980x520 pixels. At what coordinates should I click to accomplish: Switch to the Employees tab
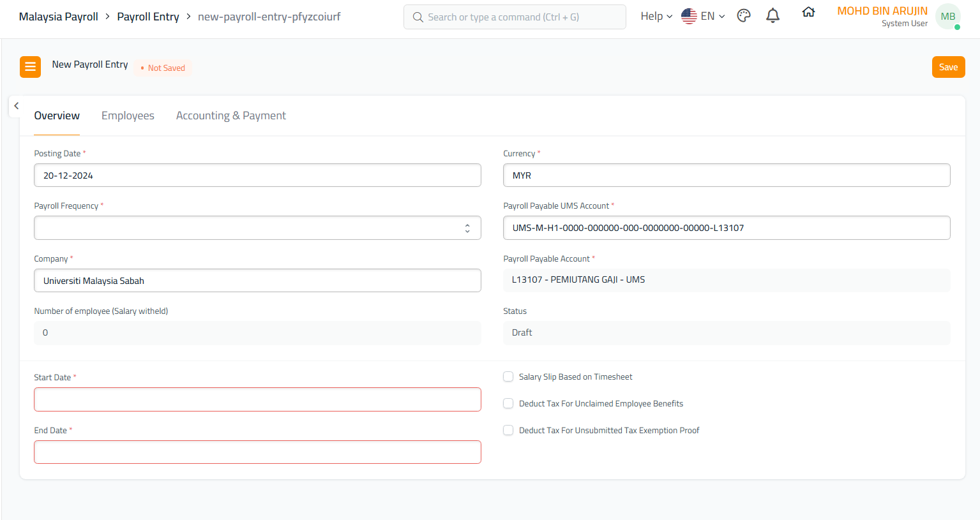click(x=128, y=115)
